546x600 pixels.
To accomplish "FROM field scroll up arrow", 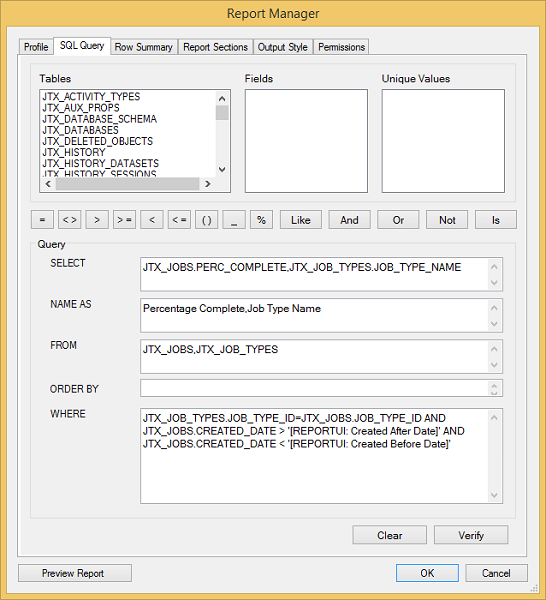I will 494,349.
